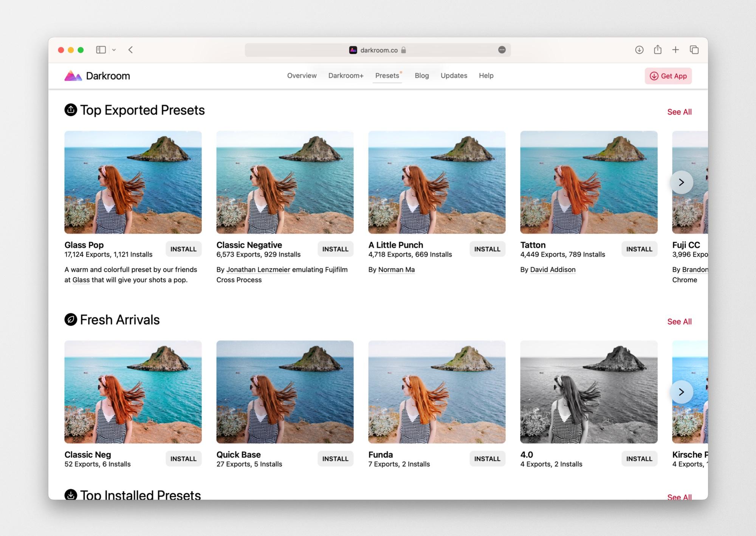The height and width of the screenshot is (536, 756).
Task: Advance the Fresh Arrivals carousel with the chevron
Action: [681, 392]
